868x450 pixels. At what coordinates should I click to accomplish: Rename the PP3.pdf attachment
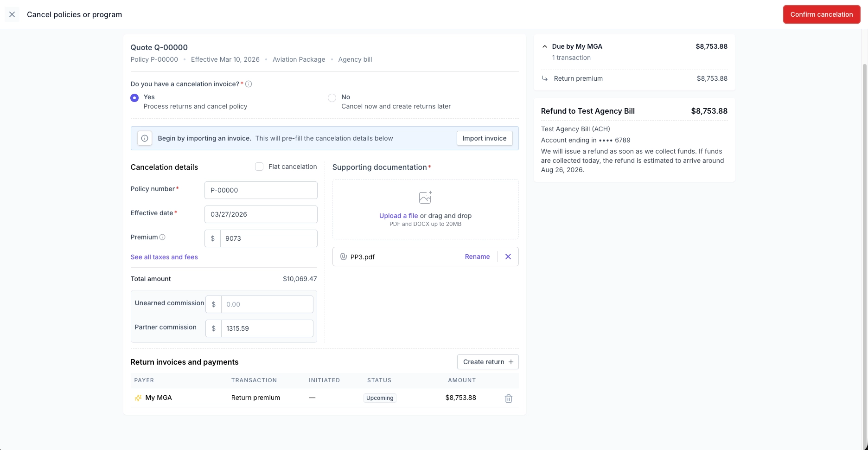477,257
